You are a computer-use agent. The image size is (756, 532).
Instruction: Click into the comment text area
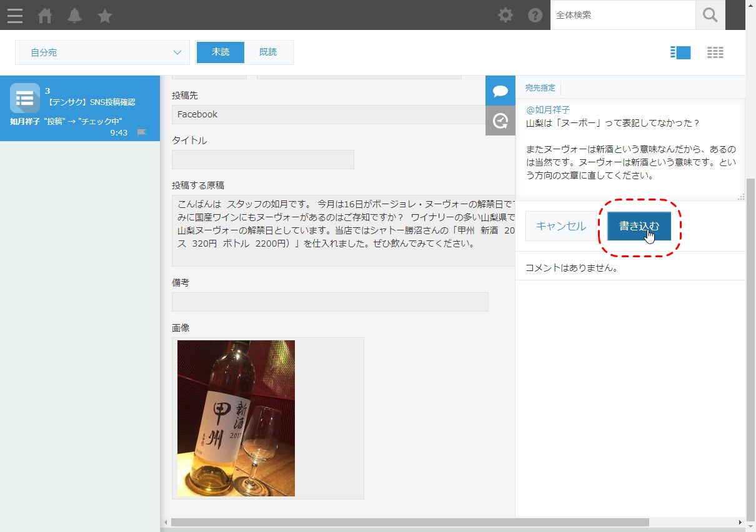pyautogui.click(x=631, y=150)
